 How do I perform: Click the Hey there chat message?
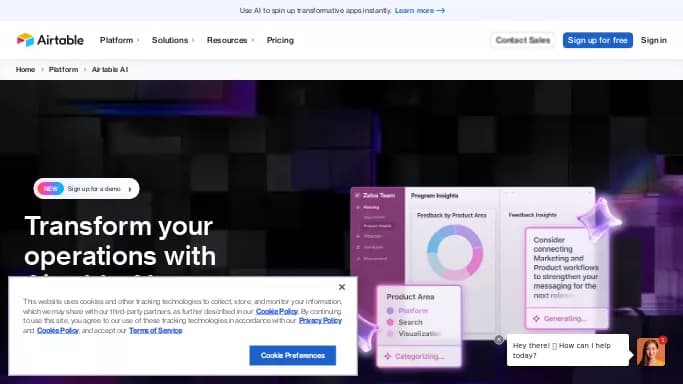568,350
